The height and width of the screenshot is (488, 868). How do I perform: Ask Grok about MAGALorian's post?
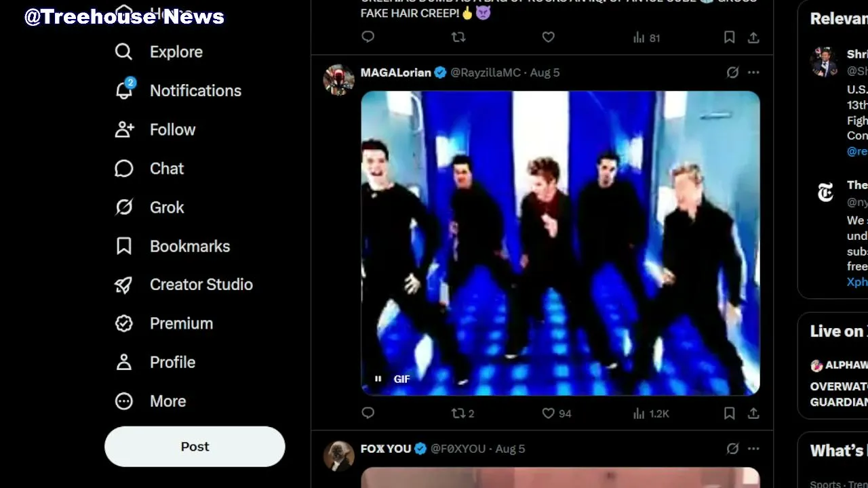point(732,73)
